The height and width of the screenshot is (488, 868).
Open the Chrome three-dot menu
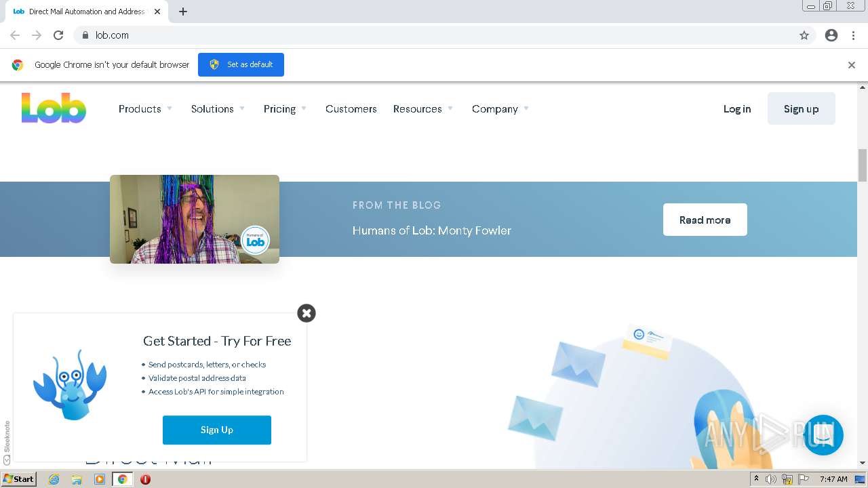[853, 35]
